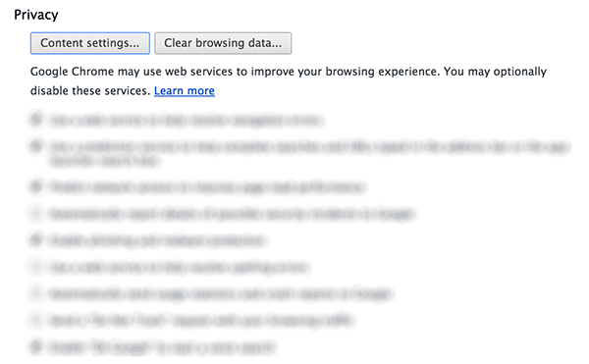This screenshot has height=364, width=589.
Task: Open the Content settings dialog
Action: [x=90, y=43]
